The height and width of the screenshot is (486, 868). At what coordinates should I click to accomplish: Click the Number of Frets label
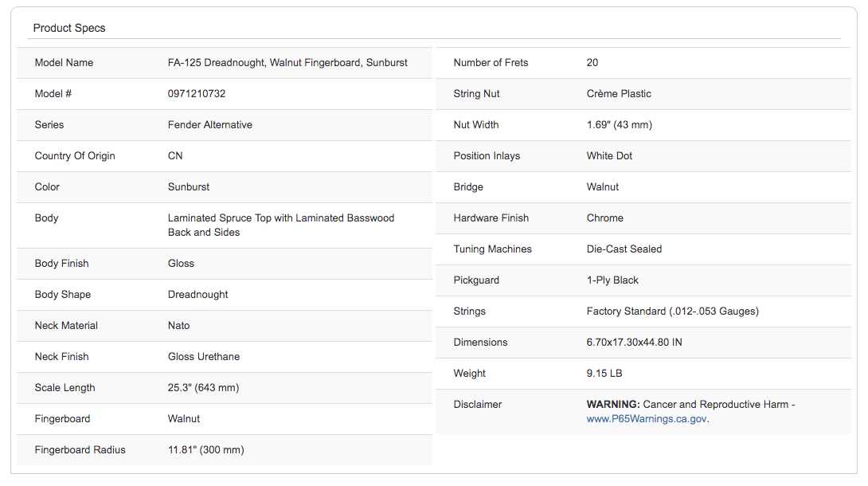click(491, 63)
